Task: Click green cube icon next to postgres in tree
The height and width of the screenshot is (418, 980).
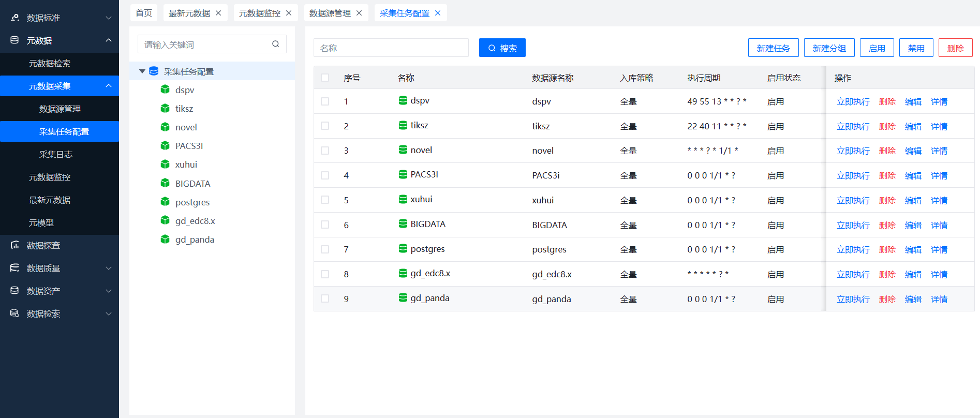Action: pyautogui.click(x=165, y=202)
